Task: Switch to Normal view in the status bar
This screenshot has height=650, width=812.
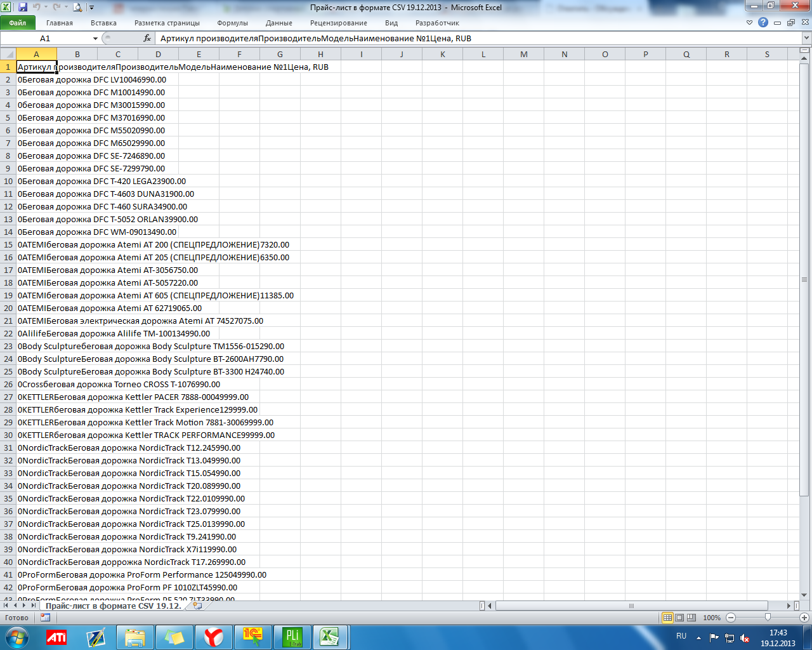Action: tap(667, 618)
